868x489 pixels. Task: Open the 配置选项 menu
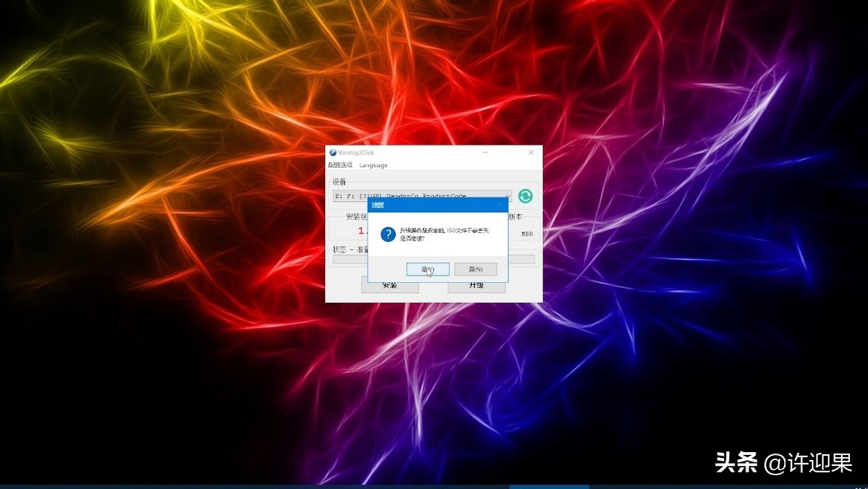(340, 165)
